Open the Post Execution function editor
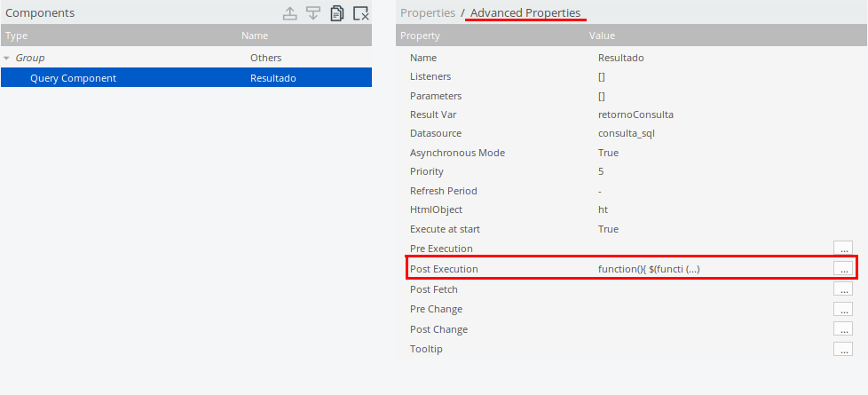 [x=843, y=268]
